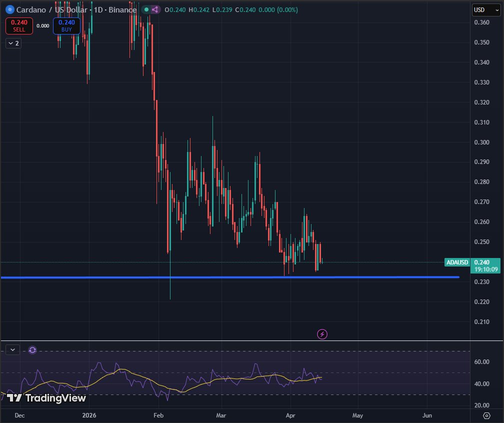Click the purple refresh icon in RSI pane
This screenshot has width=504, height=423.
pyautogui.click(x=32, y=350)
